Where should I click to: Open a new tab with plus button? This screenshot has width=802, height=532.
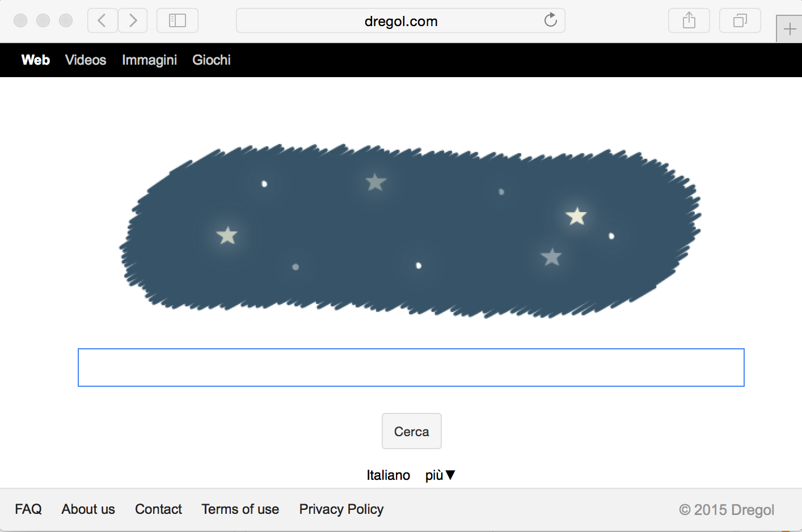pyautogui.click(x=790, y=29)
